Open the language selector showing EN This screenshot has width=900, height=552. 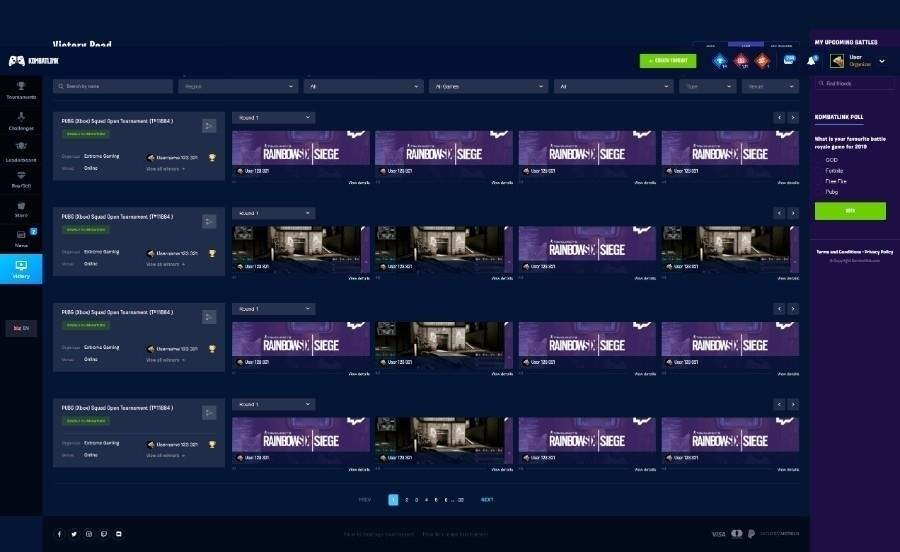[21, 328]
